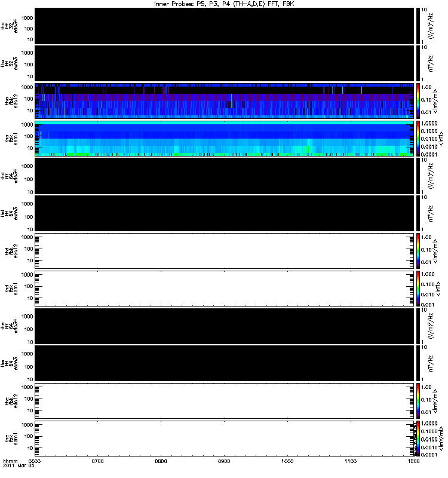448x478 pixels.
Task: Click the nT²/Hz unit label of the top scm3 panel
Action: pyautogui.click(x=431, y=63)
